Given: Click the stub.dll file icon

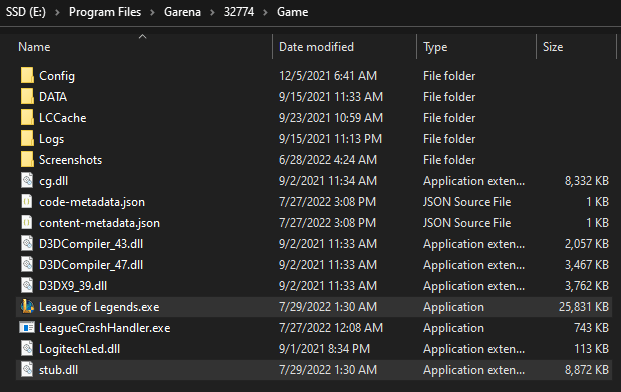Looking at the screenshot, I should 27,369.
